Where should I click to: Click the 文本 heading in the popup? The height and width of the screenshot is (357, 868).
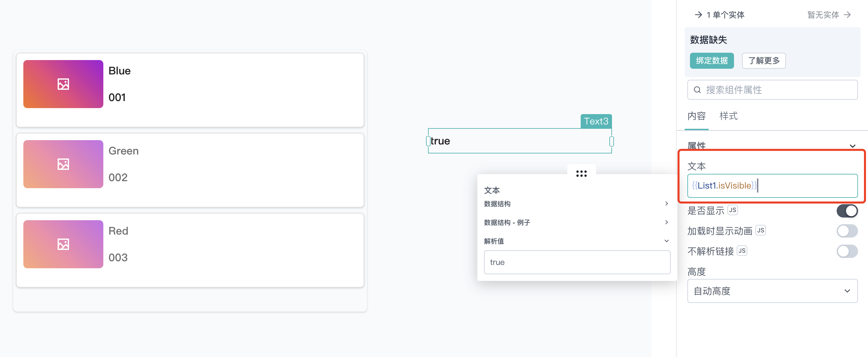[x=492, y=190]
